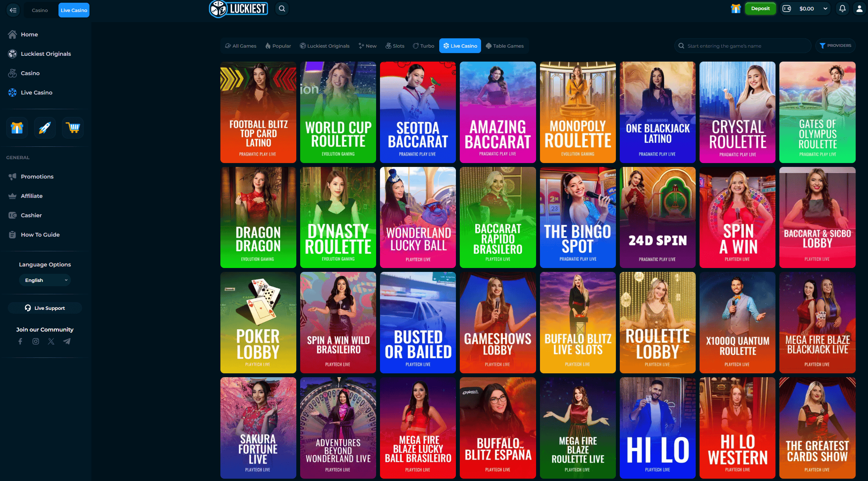
Task: Open Busted or Bailed game
Action: pyautogui.click(x=418, y=323)
